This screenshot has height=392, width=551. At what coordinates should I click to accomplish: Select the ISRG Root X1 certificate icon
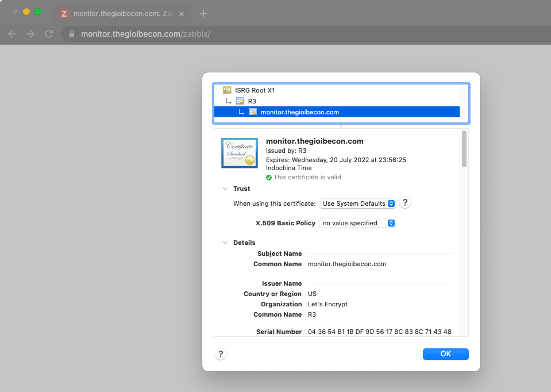(x=226, y=90)
